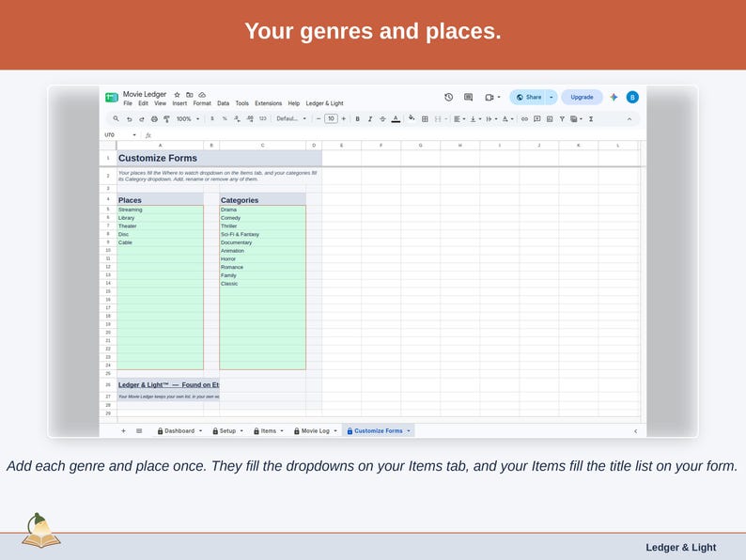Open horizontal align dropdown
This screenshot has width=746, height=560.
coord(459,119)
